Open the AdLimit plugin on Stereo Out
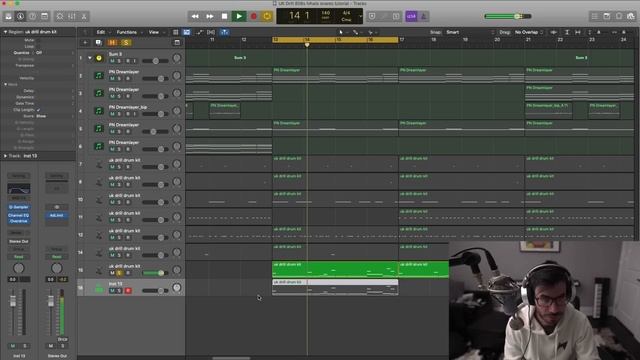 pos(56,215)
